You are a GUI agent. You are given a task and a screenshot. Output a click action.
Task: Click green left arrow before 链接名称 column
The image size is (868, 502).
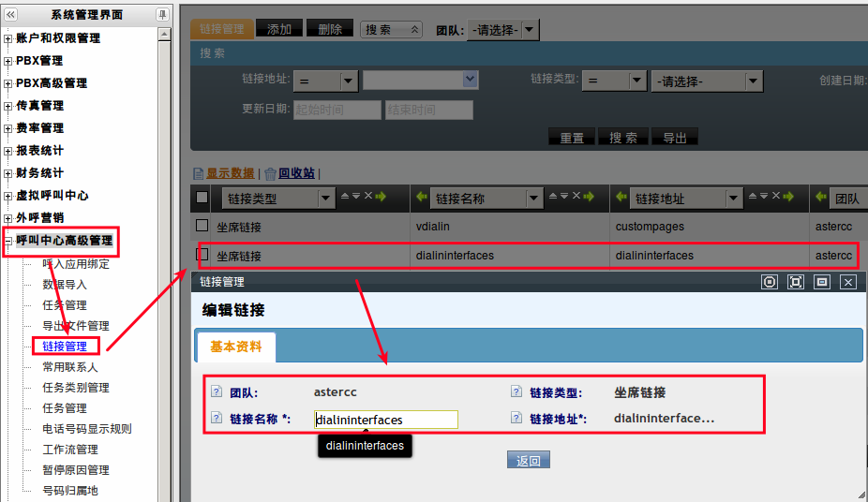coord(421,198)
